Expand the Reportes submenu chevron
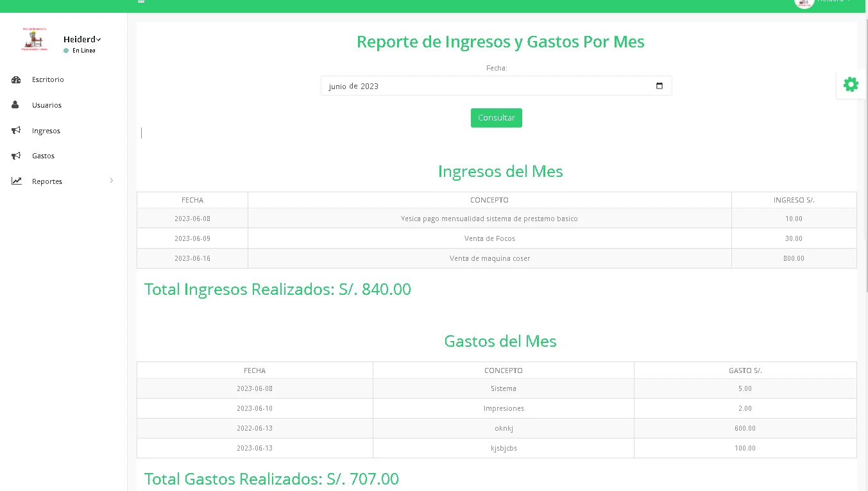868x491 pixels. coord(111,181)
